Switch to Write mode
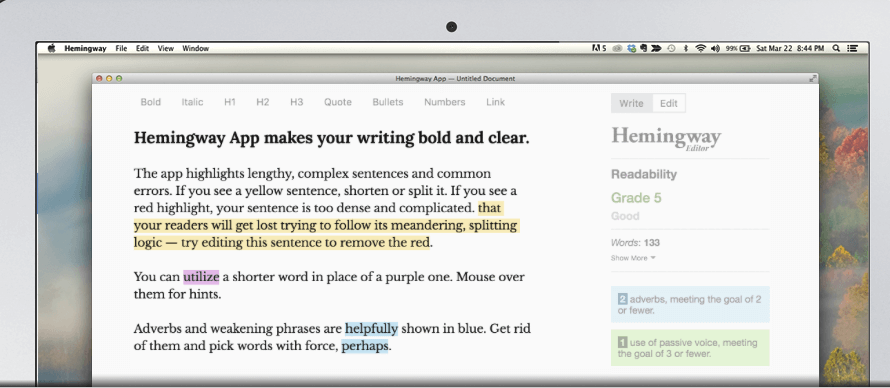Viewport: 890px width, 388px height. pyautogui.click(x=631, y=103)
